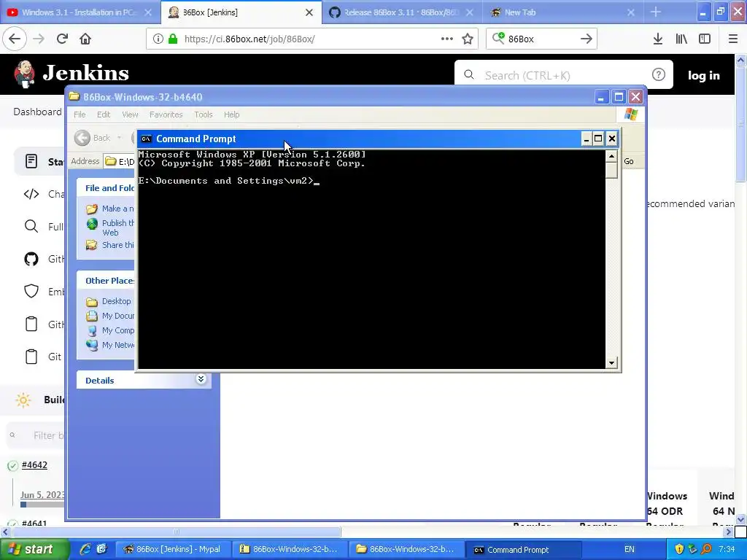
Task: Open Internet Explorer quick launch icon
Action: (x=85, y=549)
